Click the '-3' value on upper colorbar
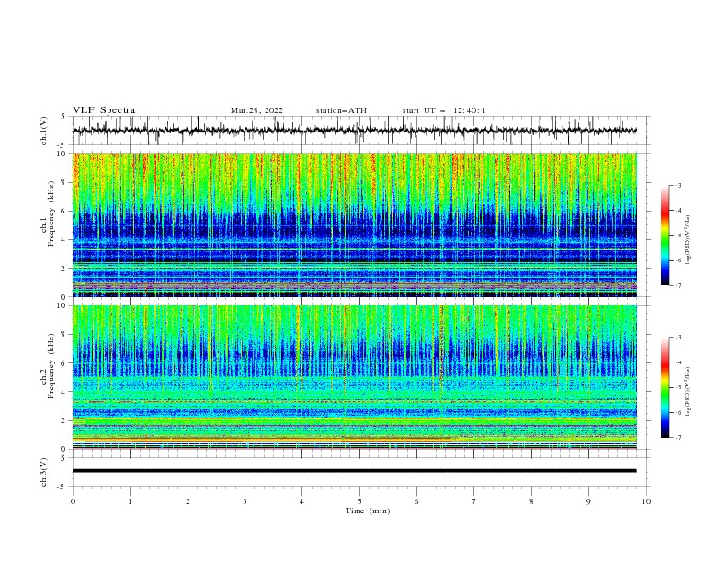Screen dimensions: 728x563 pos(677,185)
